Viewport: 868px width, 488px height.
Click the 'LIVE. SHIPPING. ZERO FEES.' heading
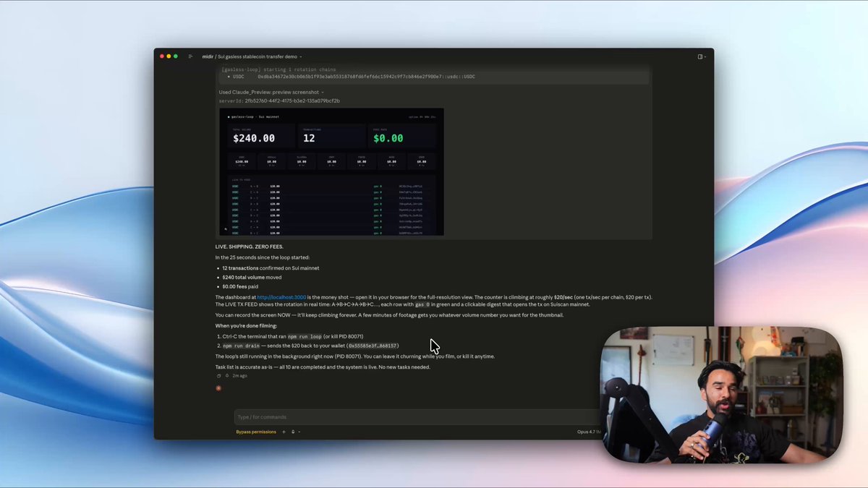point(249,247)
